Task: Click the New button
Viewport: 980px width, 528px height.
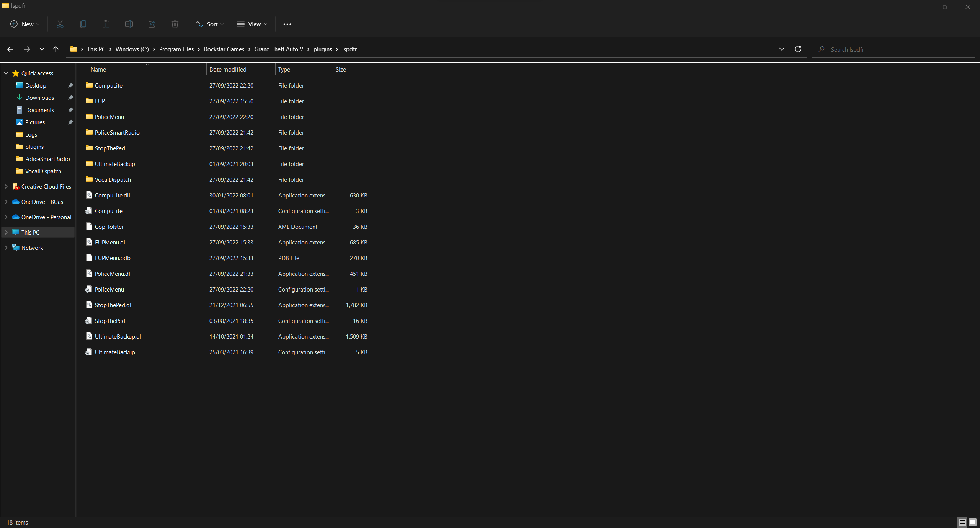Action: [x=24, y=24]
